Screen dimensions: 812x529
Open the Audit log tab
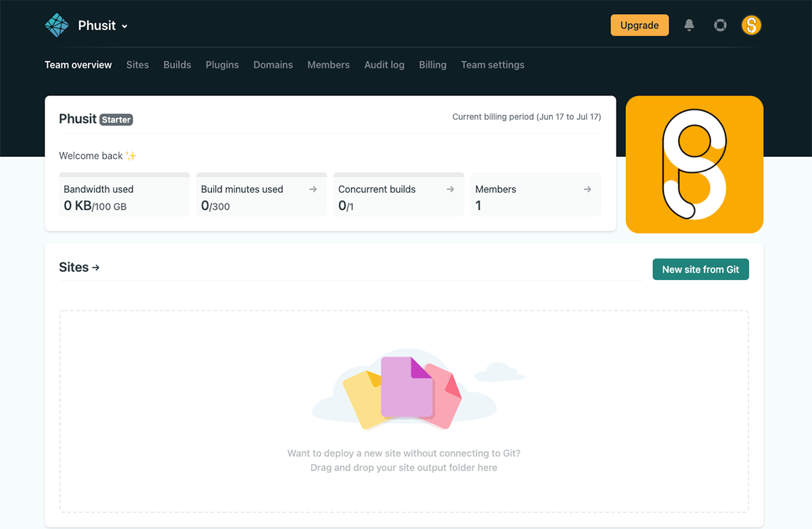(384, 65)
